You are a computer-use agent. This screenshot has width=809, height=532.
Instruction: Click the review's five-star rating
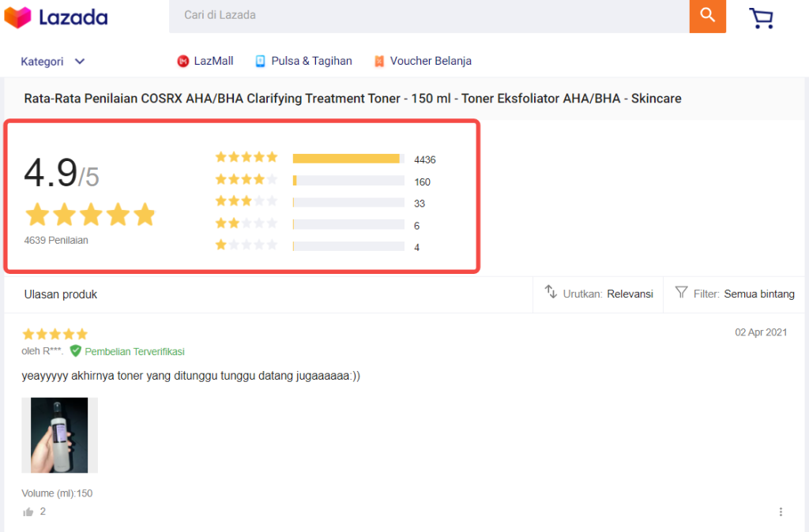(55, 334)
